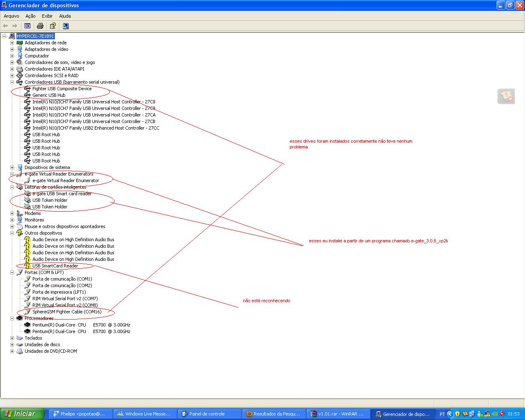Expand the Adaptadores de rede node

12,43
